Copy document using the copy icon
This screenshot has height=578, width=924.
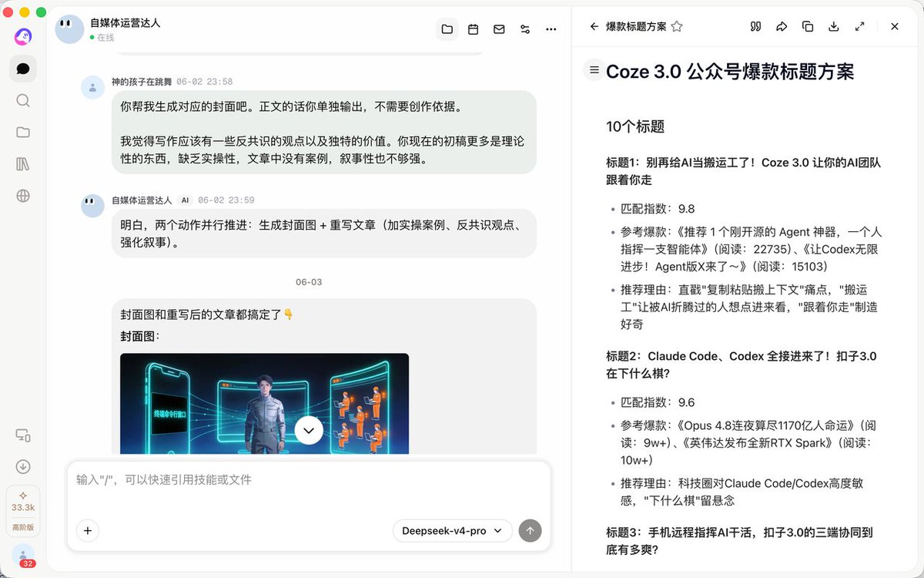tap(808, 26)
